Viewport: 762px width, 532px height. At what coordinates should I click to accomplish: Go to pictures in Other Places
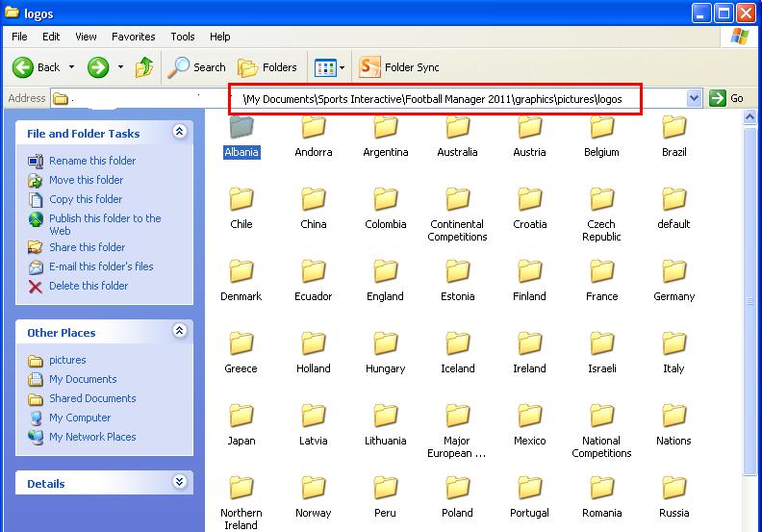coord(67,360)
